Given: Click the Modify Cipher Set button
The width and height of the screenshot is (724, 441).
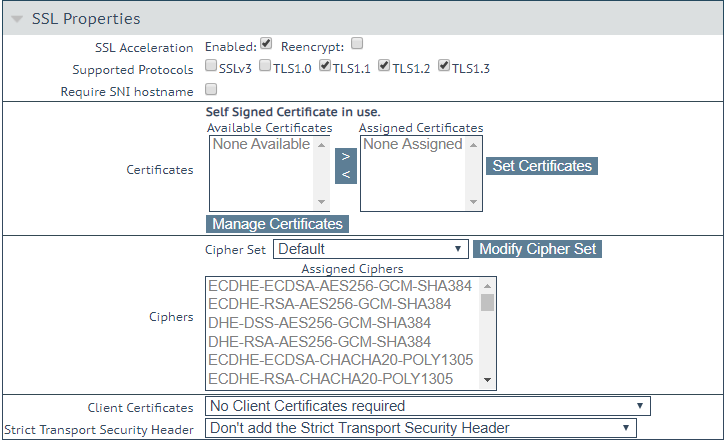Looking at the screenshot, I should (537, 249).
